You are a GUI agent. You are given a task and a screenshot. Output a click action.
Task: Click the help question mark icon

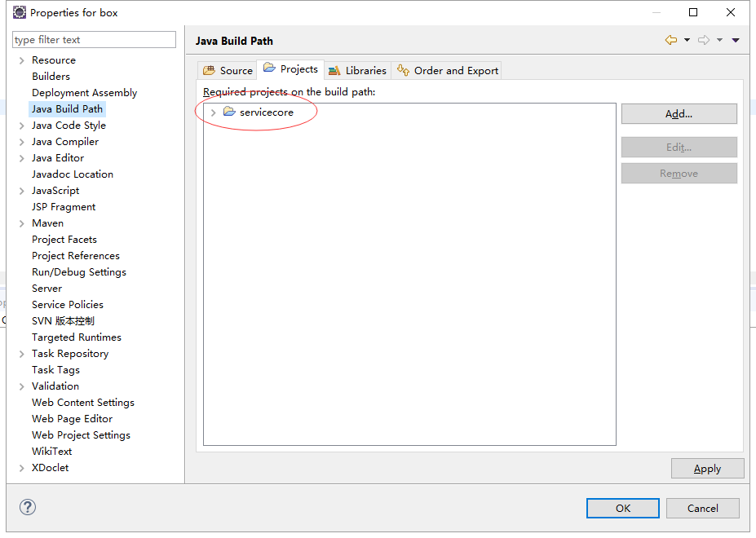click(x=28, y=507)
